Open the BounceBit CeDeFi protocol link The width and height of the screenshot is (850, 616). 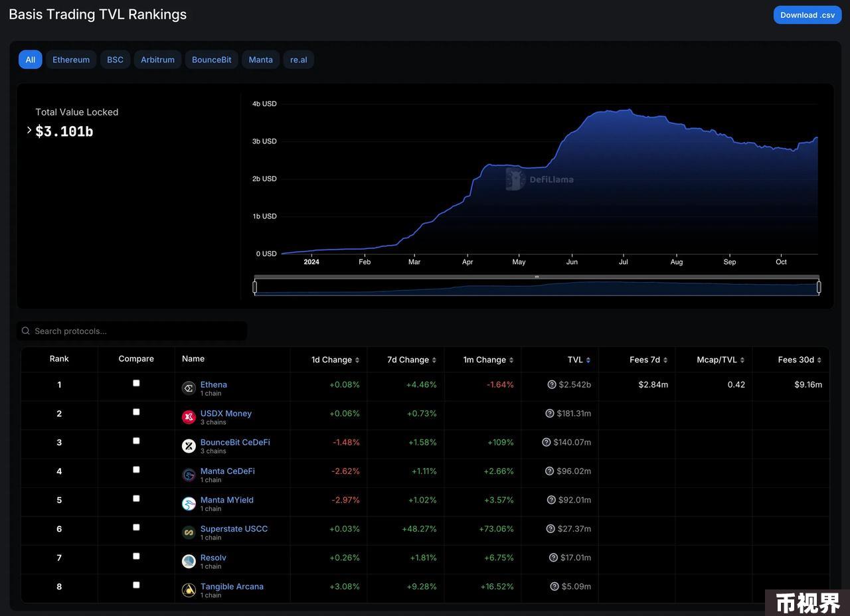coord(235,442)
